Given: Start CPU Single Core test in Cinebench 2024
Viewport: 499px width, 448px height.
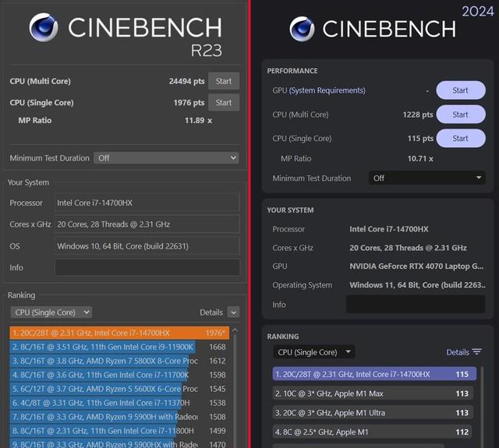Looking at the screenshot, I should [x=461, y=139].
